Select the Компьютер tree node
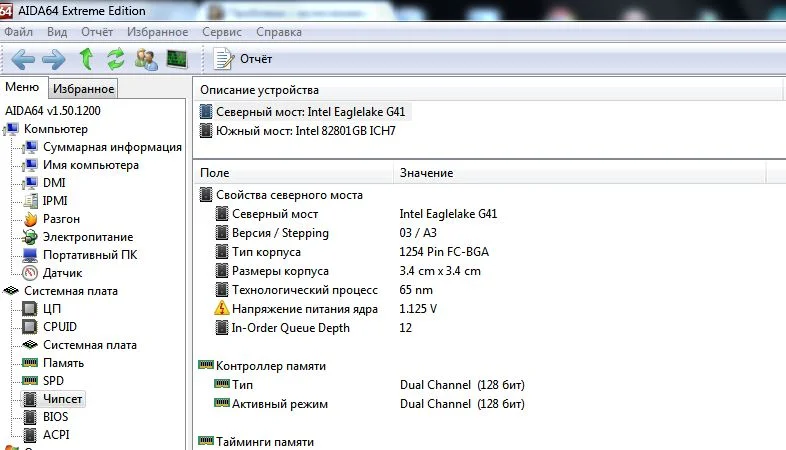This screenshot has width=786, height=450. tap(56, 129)
